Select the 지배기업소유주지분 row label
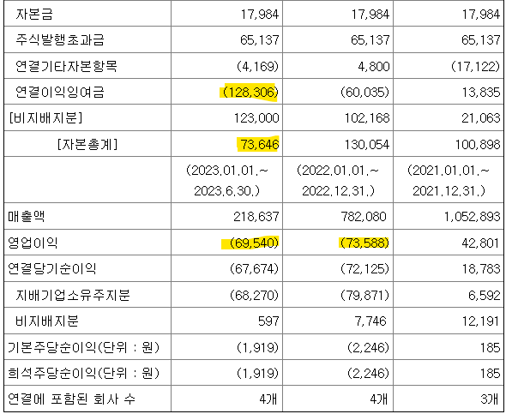This screenshot has height=420, width=518. pyautogui.click(x=73, y=295)
